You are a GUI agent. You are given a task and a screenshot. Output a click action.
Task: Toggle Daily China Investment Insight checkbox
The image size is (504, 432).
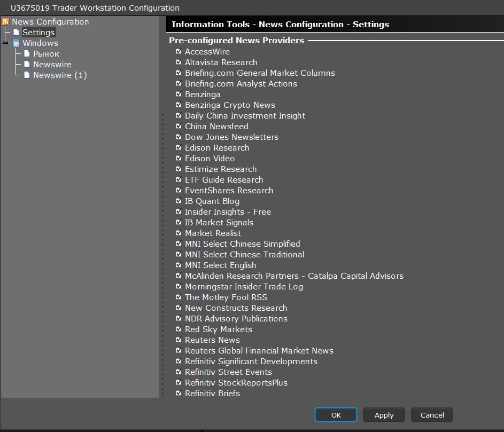click(179, 115)
